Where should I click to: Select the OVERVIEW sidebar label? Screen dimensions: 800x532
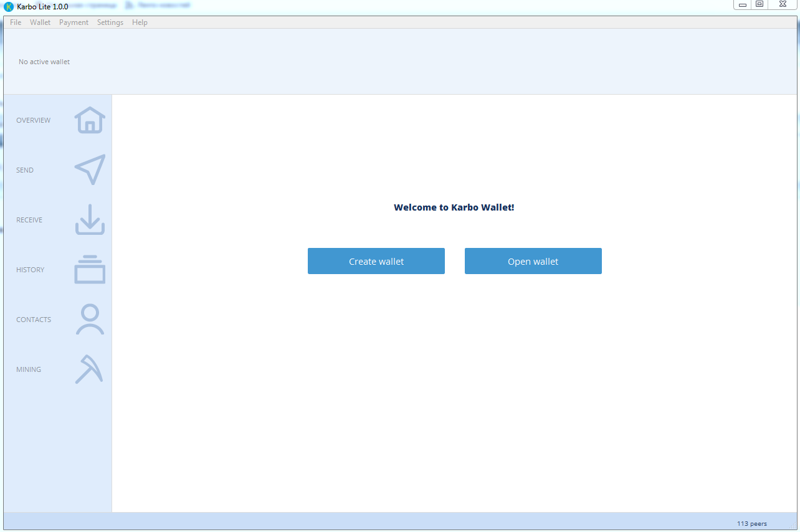tap(34, 120)
